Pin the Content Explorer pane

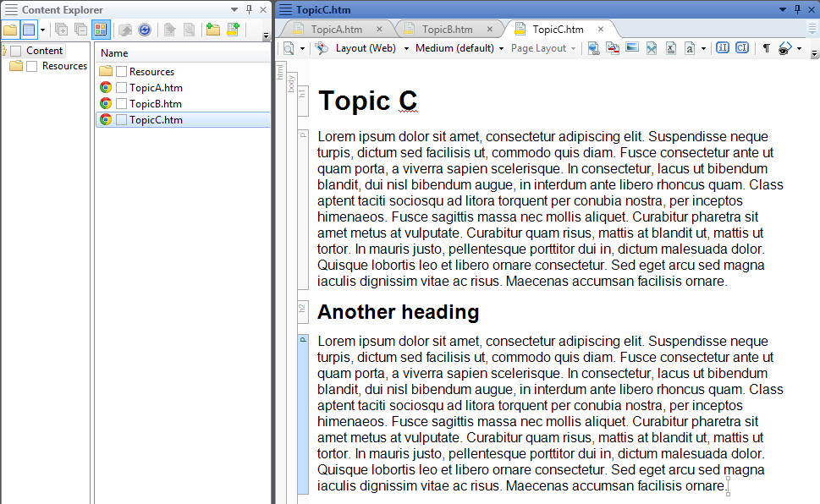click(x=250, y=9)
